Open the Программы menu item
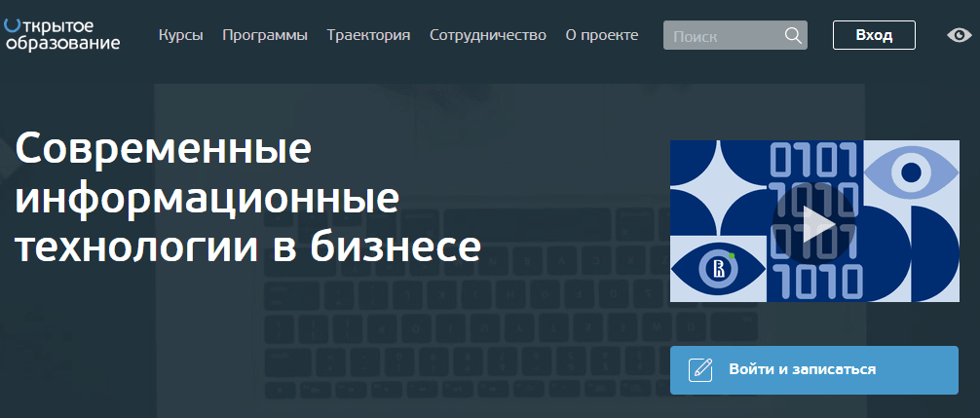 (x=265, y=36)
